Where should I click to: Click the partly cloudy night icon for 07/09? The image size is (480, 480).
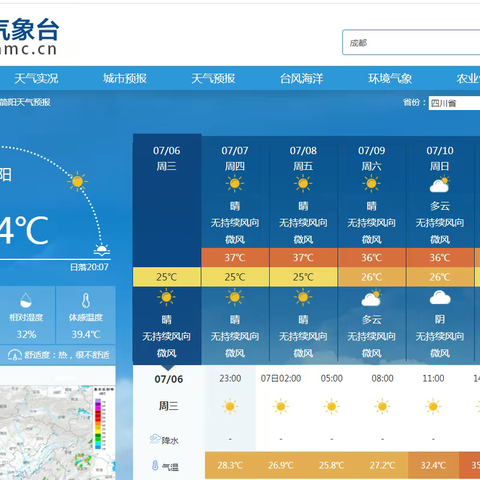[371, 298]
